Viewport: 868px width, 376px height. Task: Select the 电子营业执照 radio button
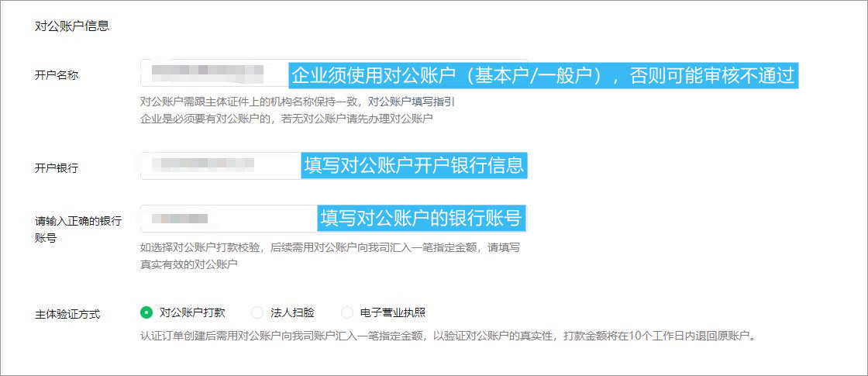pos(346,312)
